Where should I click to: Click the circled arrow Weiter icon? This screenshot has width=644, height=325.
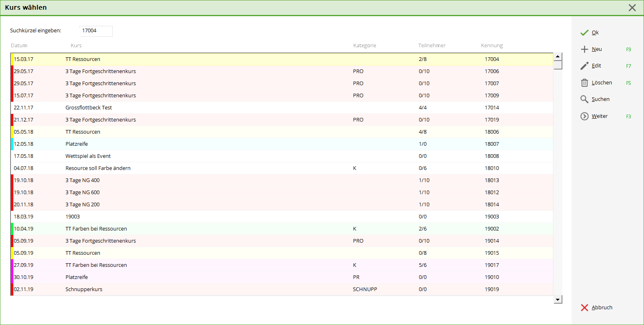585,116
